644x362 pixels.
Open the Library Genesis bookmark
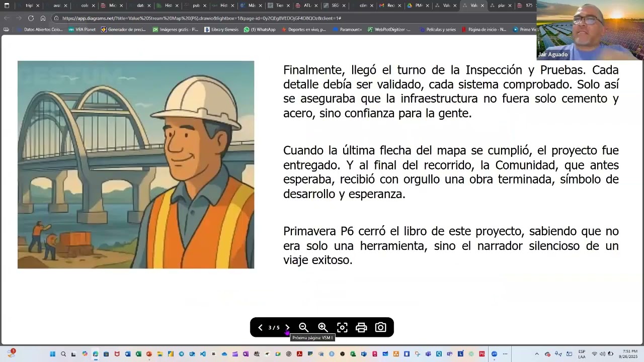[x=221, y=30]
